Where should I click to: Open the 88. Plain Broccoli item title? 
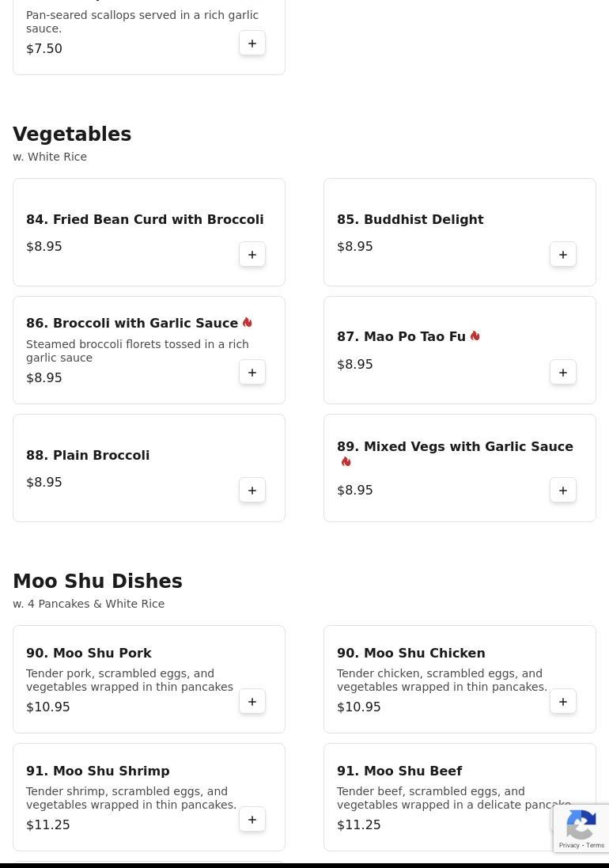tap(88, 455)
